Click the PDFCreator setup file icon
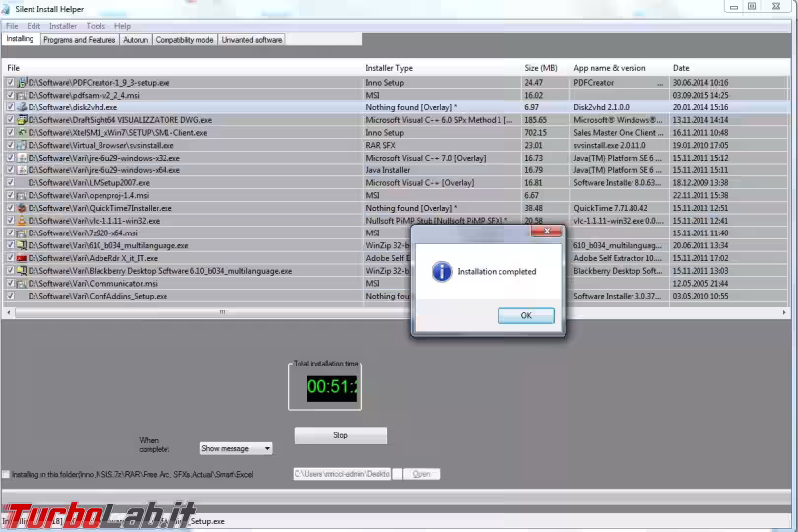 pyautogui.click(x=22, y=82)
